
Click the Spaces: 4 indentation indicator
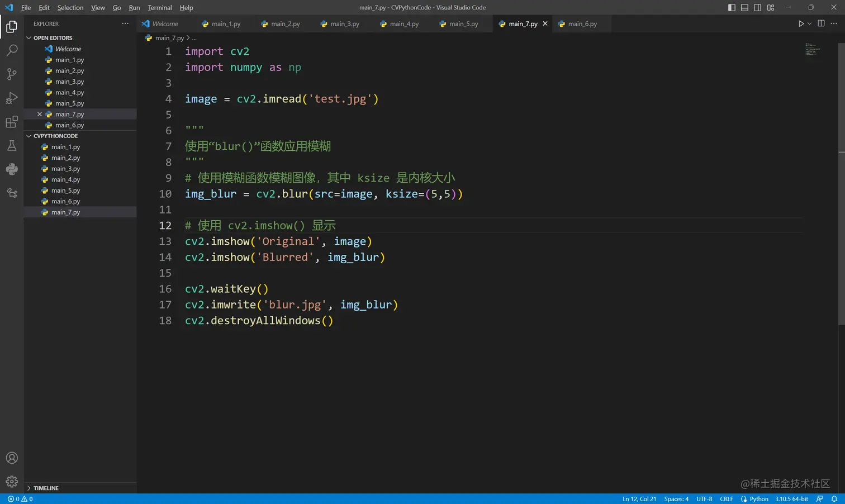(676, 499)
